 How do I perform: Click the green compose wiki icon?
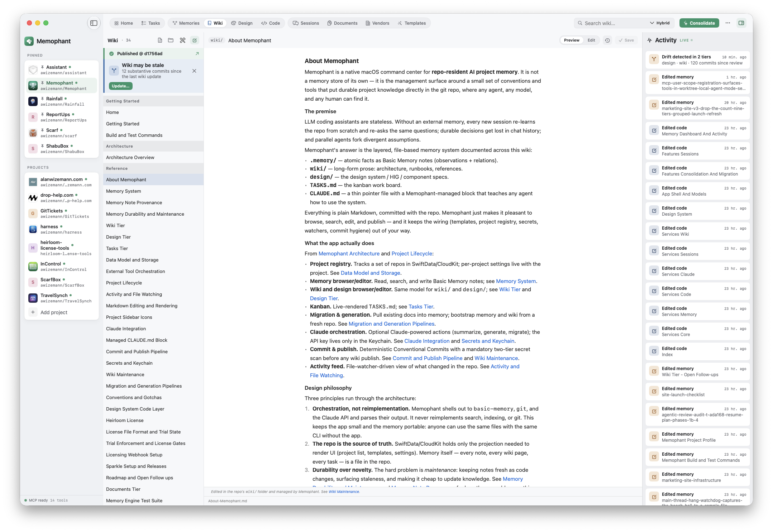[195, 40]
